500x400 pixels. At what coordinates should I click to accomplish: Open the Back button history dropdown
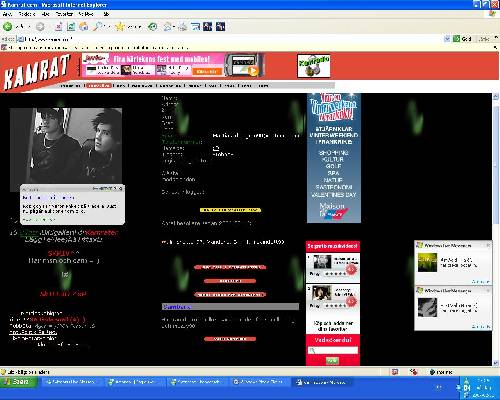click(29, 27)
